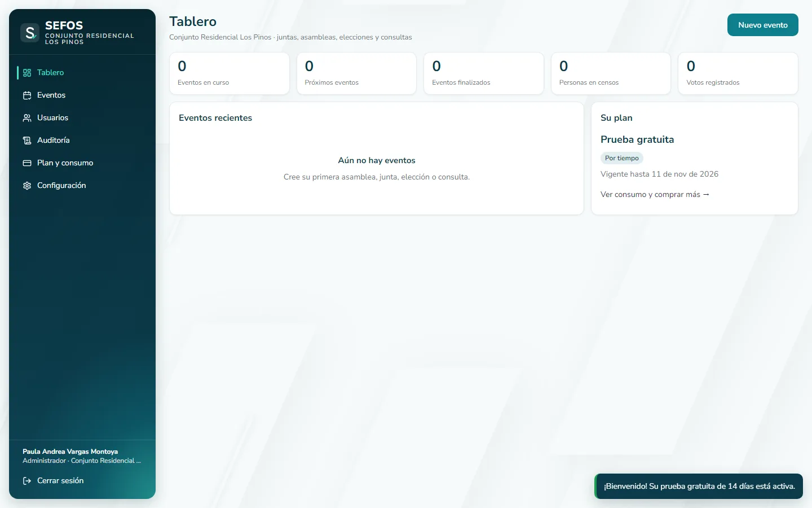Click the Tablero page title
This screenshot has height=508, width=812.
point(193,21)
